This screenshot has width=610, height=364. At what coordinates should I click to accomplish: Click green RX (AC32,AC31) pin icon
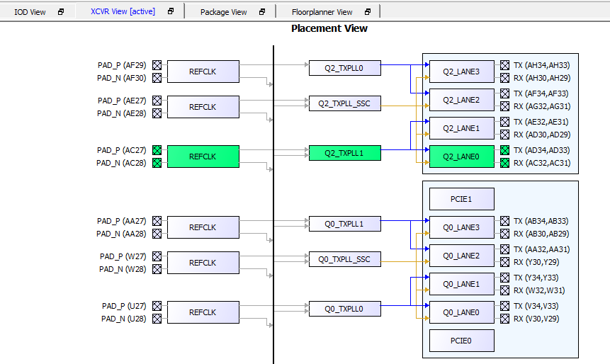[x=504, y=163]
